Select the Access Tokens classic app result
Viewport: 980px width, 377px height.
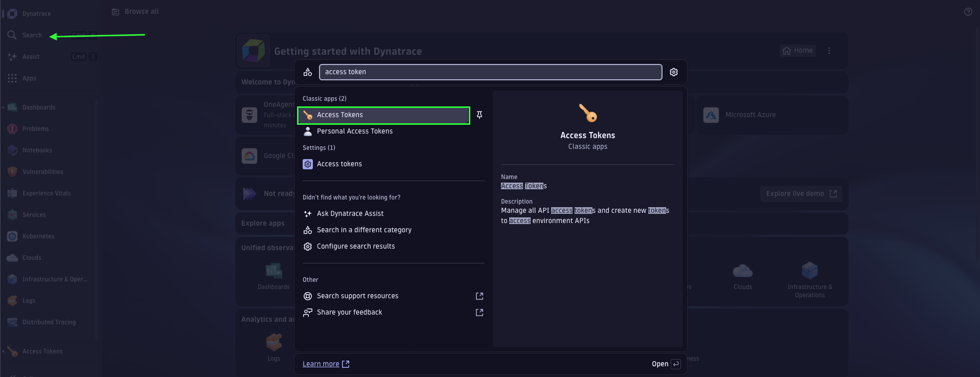[383, 115]
